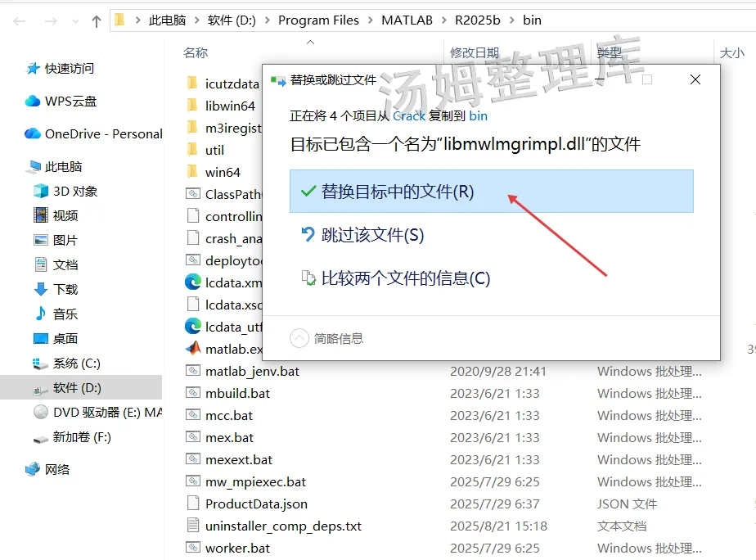756x560 pixels.
Task: Open WPS云盘 in navigation pane
Action: 70,102
